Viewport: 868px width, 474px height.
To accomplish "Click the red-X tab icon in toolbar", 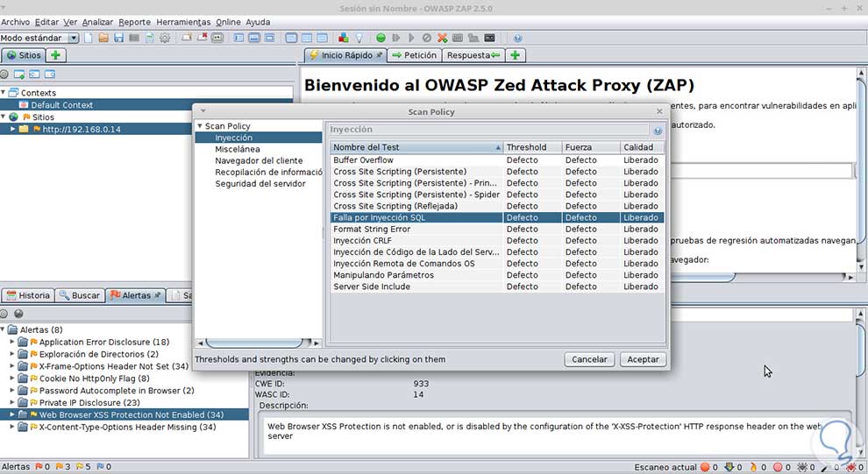I will 202,38.
